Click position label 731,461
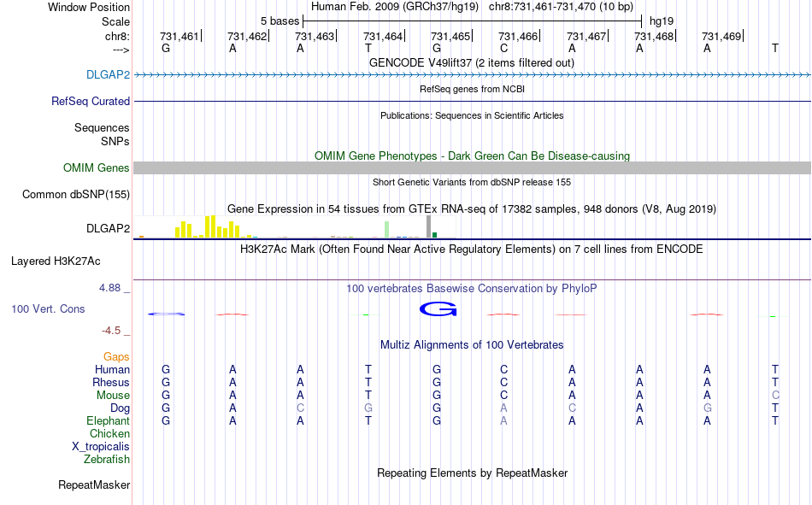Image resolution: width=812 pixels, height=505 pixels. point(179,36)
